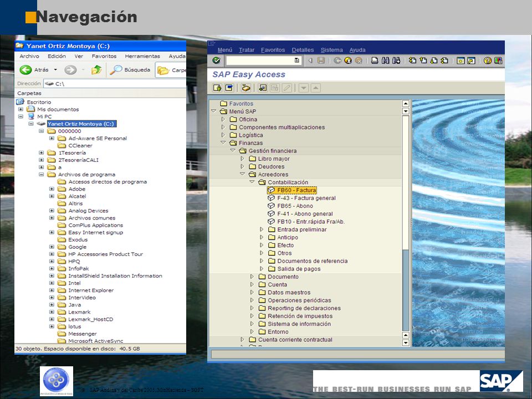The height and width of the screenshot is (399, 532).
Task: Go to First Page in SAP toolbar
Action: (x=412, y=60)
